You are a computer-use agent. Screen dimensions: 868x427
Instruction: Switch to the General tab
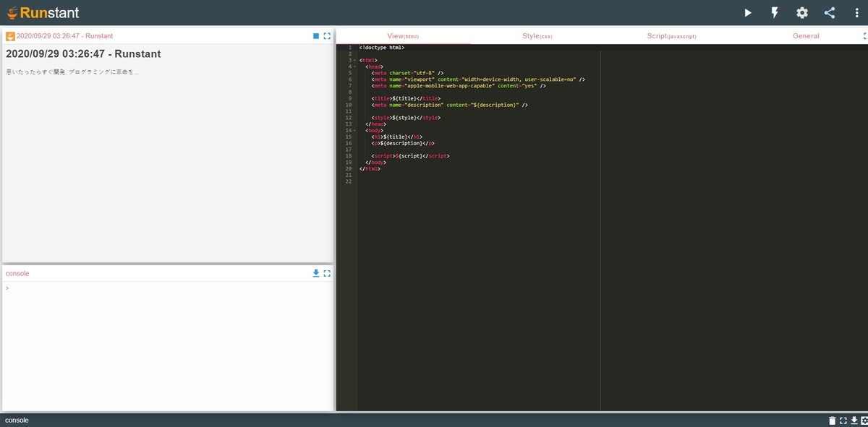click(806, 35)
